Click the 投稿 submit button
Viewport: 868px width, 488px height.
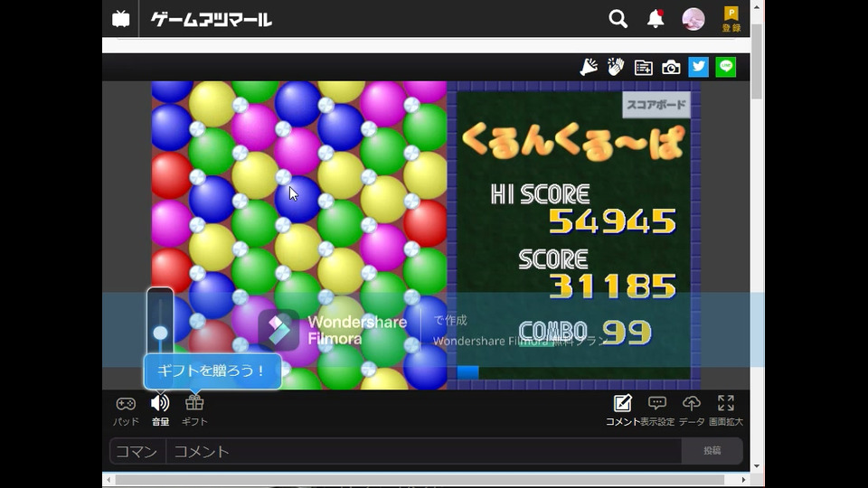click(x=712, y=451)
